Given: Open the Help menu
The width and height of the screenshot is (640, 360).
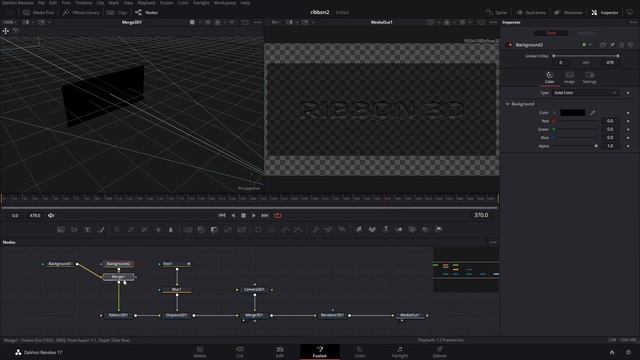Looking at the screenshot, I should (x=245, y=3).
